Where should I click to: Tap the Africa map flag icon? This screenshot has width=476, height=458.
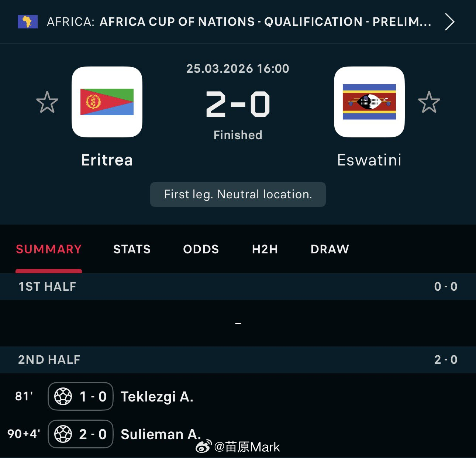coord(28,22)
